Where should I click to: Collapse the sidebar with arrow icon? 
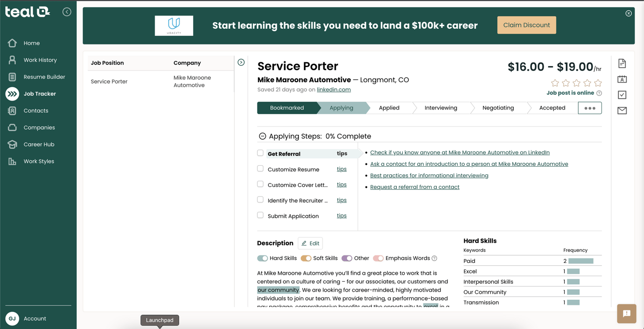67,12
